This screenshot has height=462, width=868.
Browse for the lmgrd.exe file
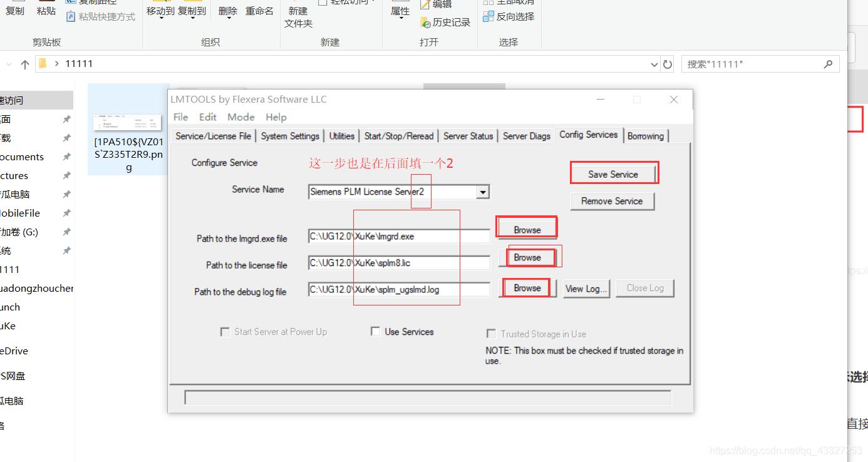tap(527, 230)
